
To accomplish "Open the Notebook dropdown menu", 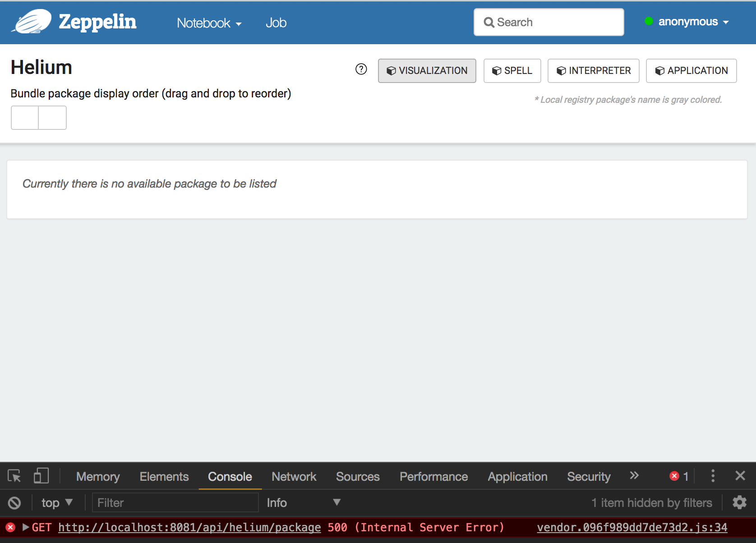I will (x=209, y=23).
